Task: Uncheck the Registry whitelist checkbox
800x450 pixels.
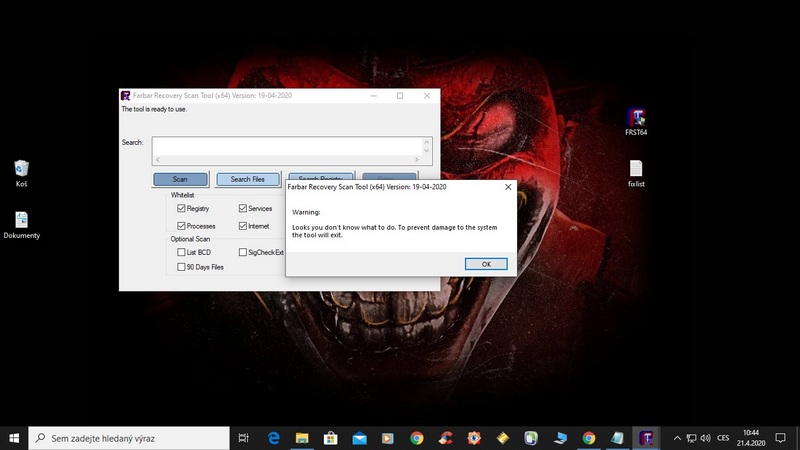Action: [181, 208]
